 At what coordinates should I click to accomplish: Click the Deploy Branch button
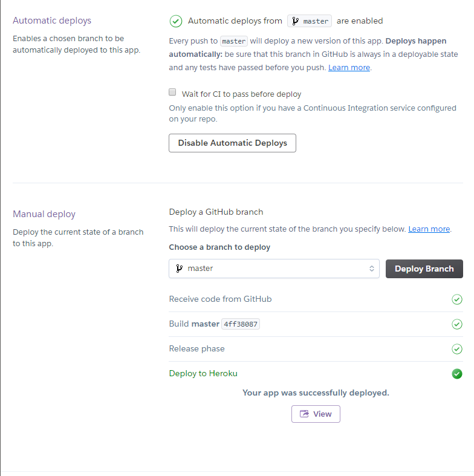tap(424, 269)
